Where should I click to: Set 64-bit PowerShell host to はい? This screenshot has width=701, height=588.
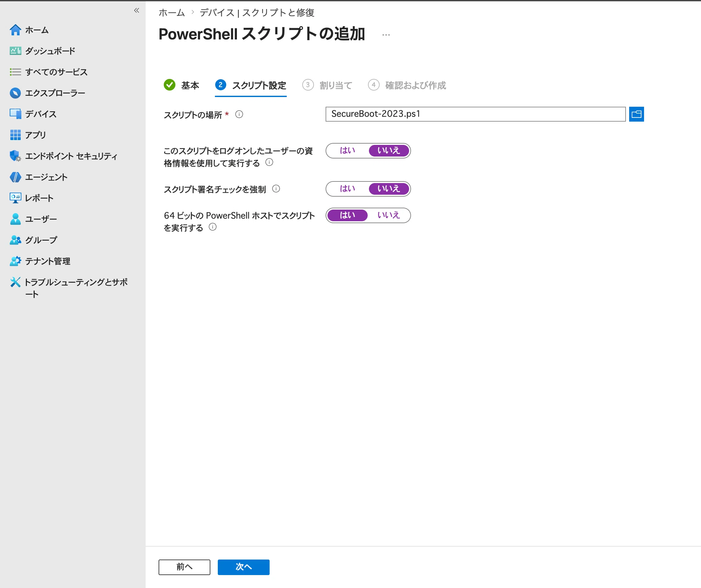tap(347, 215)
